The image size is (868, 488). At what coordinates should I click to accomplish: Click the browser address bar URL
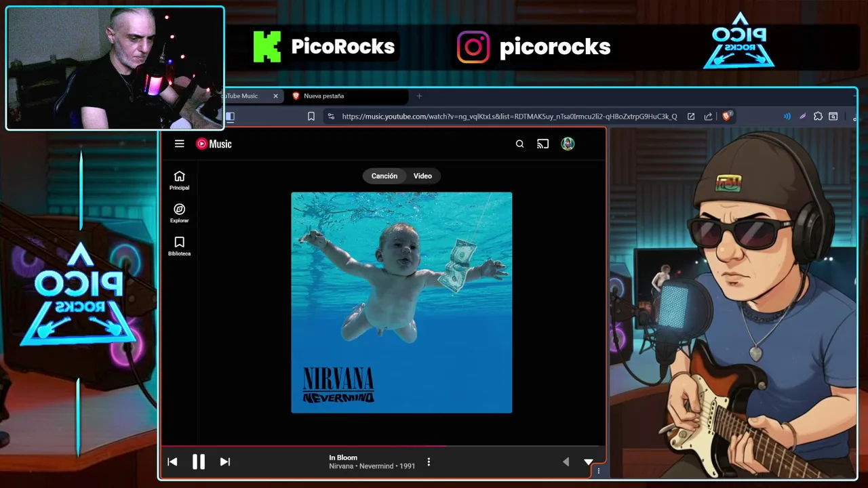pos(509,117)
